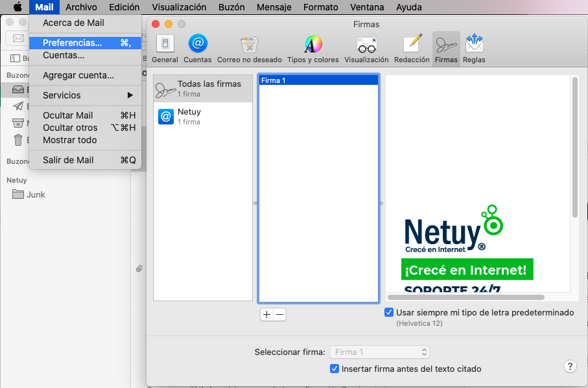Expand the Servicios submenu
Viewport: 588px width, 388px height.
(x=85, y=95)
